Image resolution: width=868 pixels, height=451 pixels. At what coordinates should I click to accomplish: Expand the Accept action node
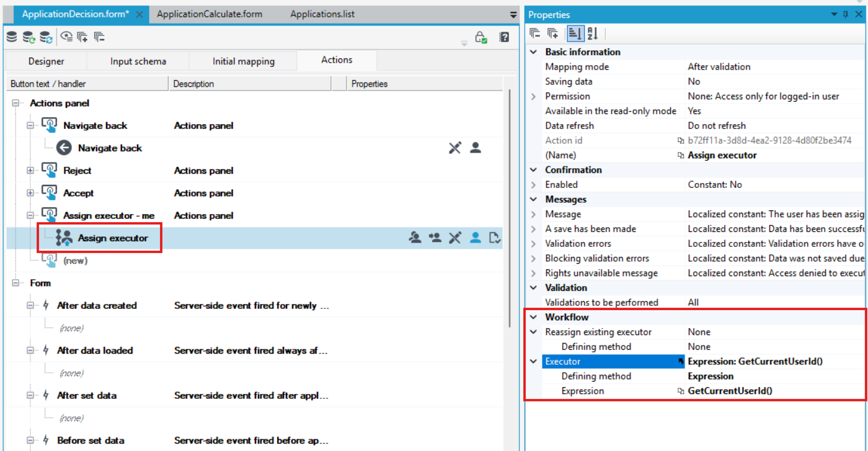[31, 193]
